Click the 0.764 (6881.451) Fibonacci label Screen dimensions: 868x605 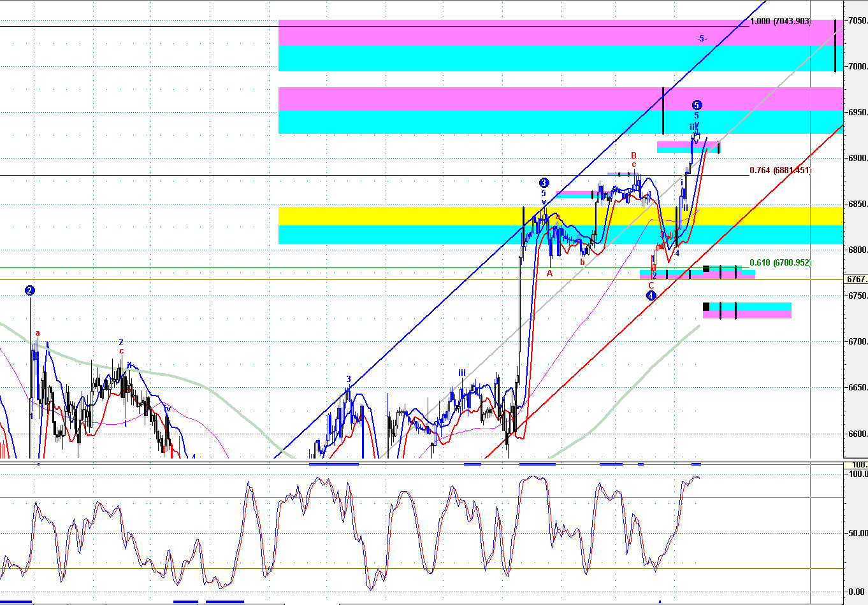[x=781, y=170]
